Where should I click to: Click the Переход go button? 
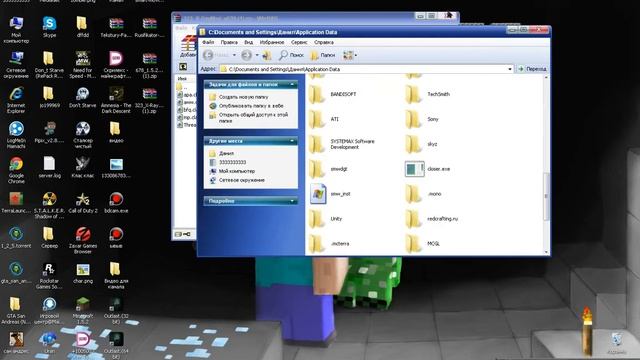[x=532, y=69]
